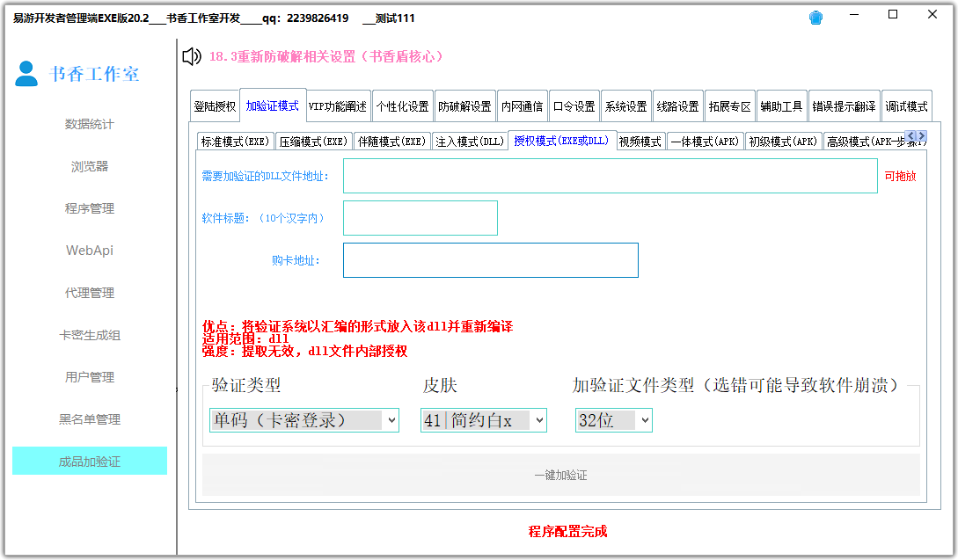
Task: Open 卡密生成组 from the sidebar
Action: coord(89,334)
